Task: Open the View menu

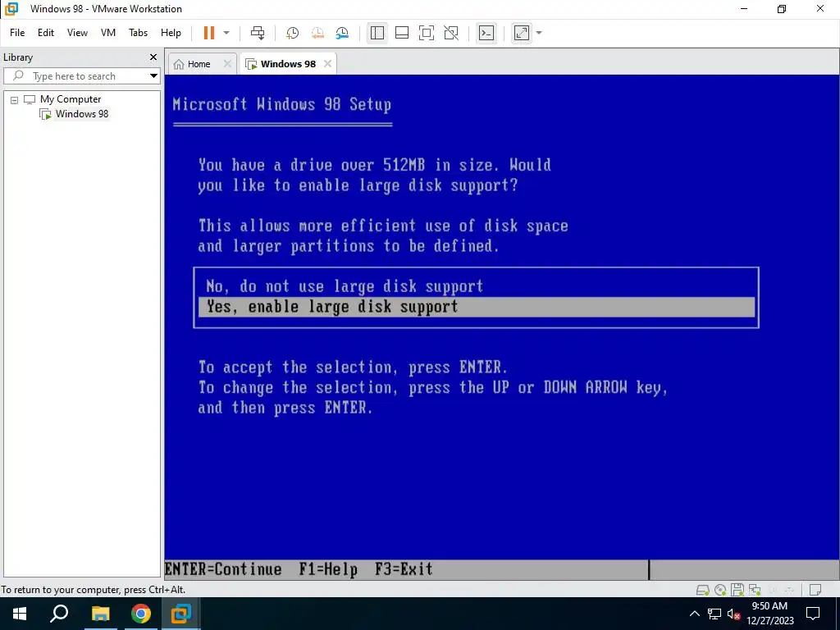Action: pyautogui.click(x=77, y=33)
